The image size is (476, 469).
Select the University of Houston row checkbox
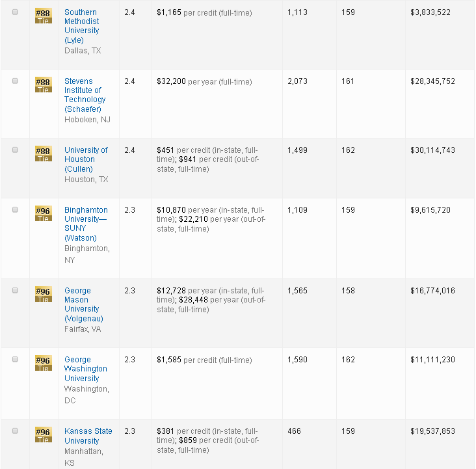(16, 150)
